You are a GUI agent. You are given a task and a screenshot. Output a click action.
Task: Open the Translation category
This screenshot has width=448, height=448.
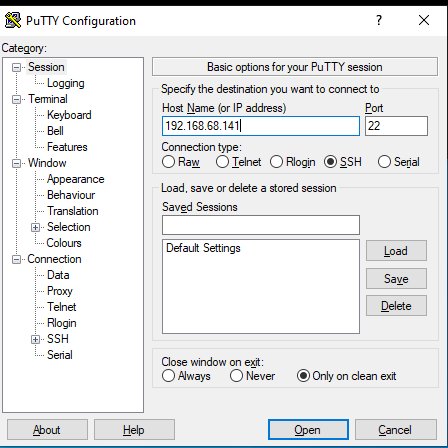73,211
